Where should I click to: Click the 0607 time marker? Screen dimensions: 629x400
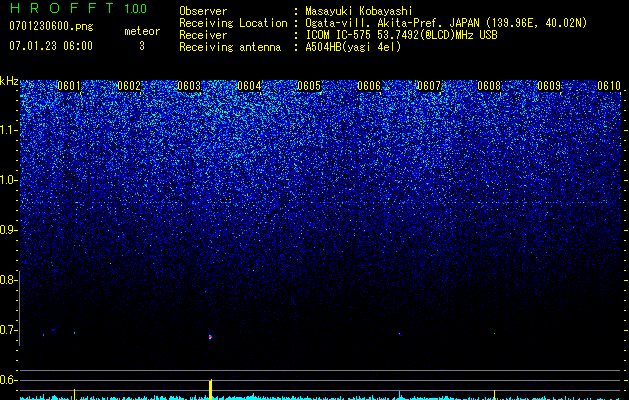pos(429,86)
